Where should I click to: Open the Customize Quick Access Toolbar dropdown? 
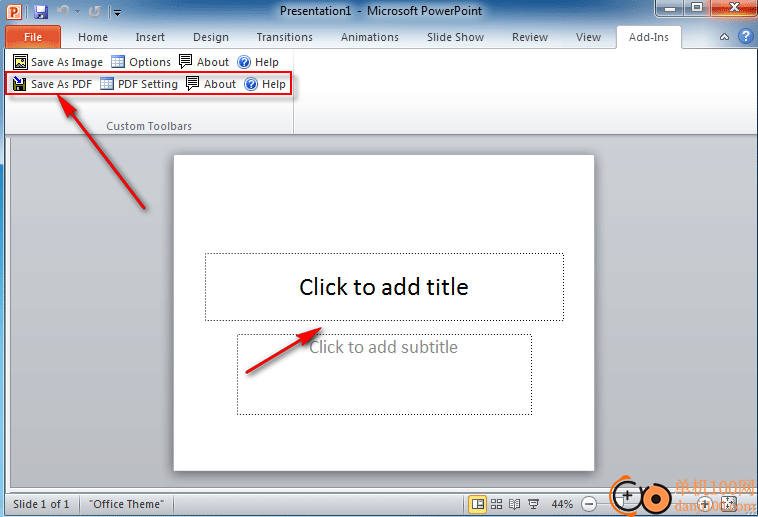point(117,13)
